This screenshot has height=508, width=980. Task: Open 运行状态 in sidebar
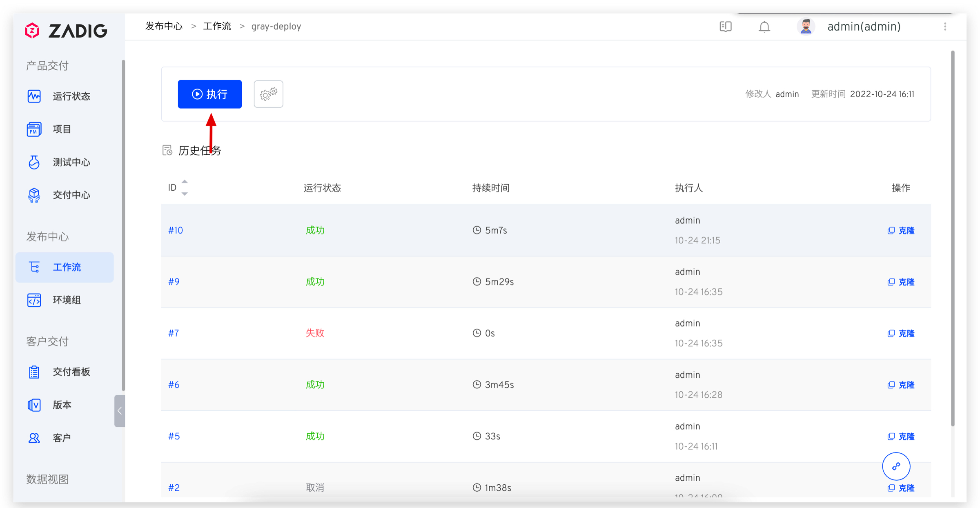71,96
